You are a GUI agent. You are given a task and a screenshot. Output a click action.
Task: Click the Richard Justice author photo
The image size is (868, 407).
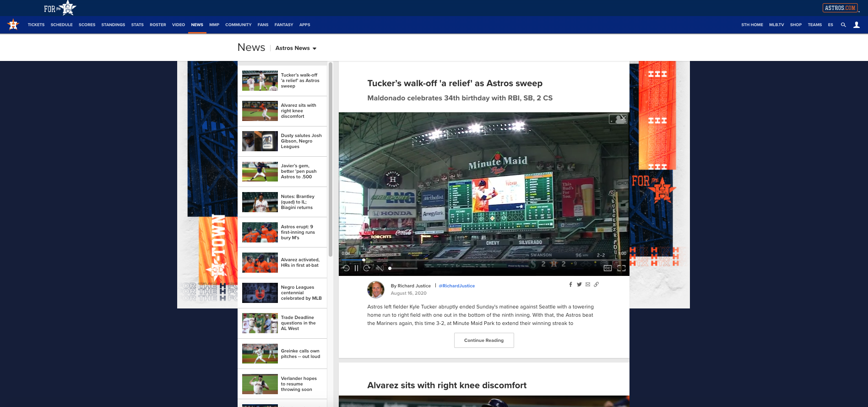376,290
